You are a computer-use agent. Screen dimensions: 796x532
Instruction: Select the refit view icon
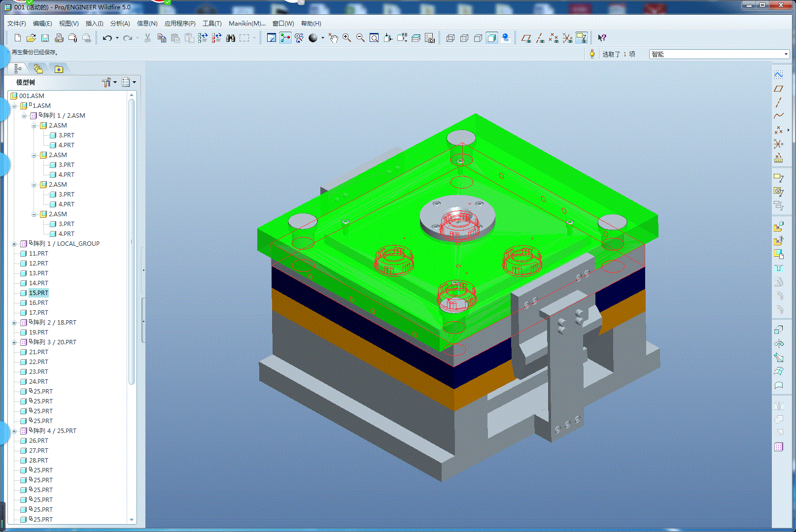(374, 38)
